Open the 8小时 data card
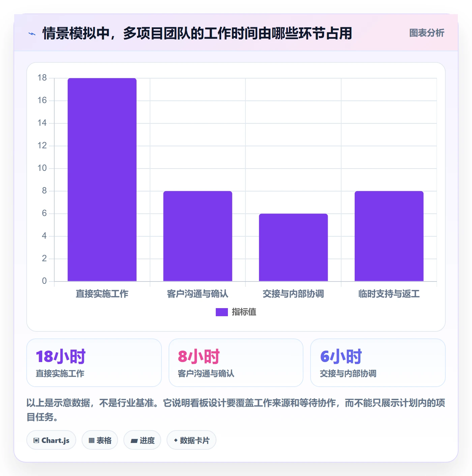 pyautogui.click(x=236, y=363)
